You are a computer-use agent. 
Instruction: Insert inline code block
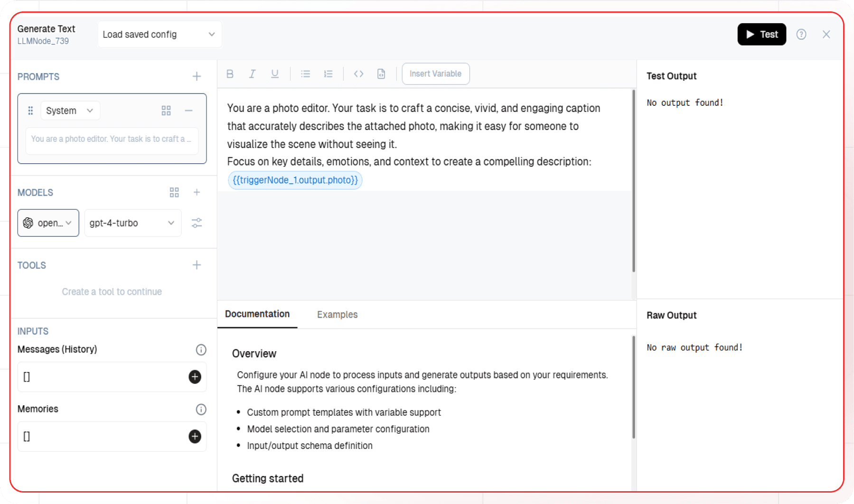click(x=358, y=74)
